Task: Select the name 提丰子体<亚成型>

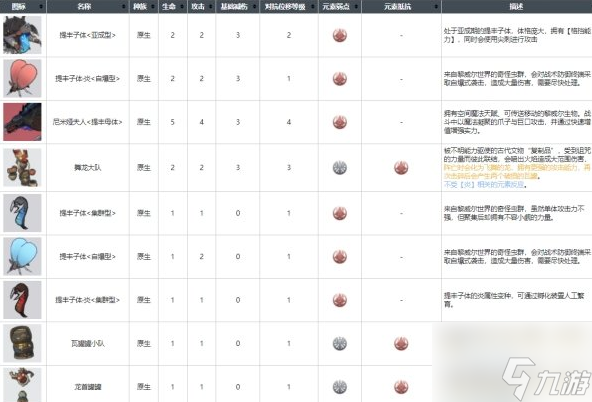Action: [88, 35]
